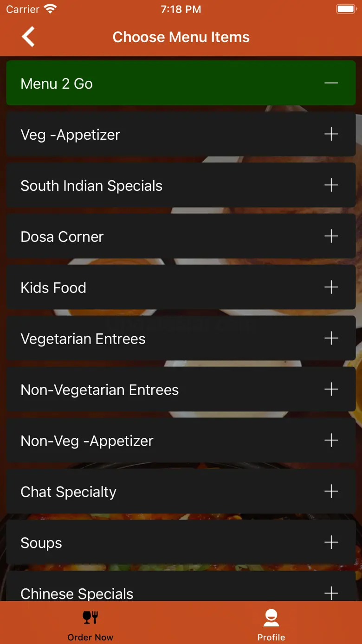Tap plus icon next to Dosa Corner

331,236
